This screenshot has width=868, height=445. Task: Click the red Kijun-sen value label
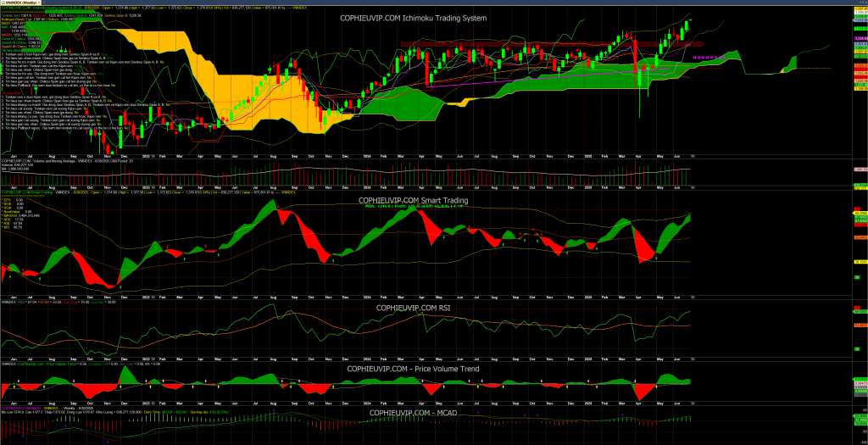coord(48,15)
